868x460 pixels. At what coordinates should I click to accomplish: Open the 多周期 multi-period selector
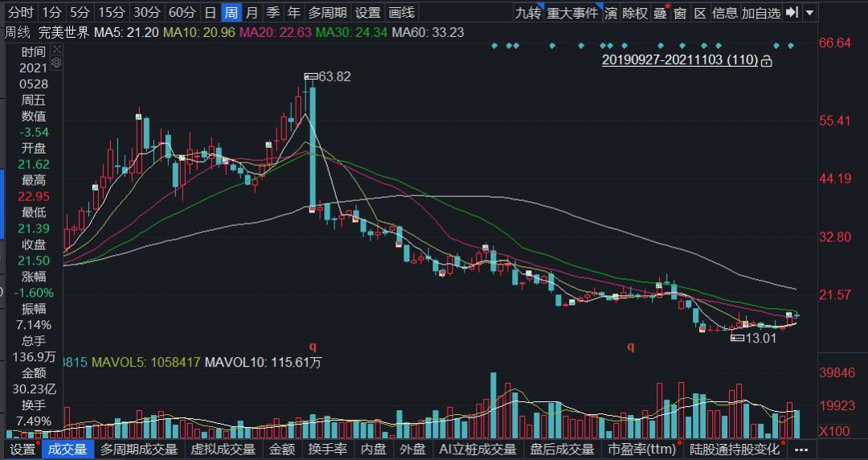pyautogui.click(x=328, y=12)
